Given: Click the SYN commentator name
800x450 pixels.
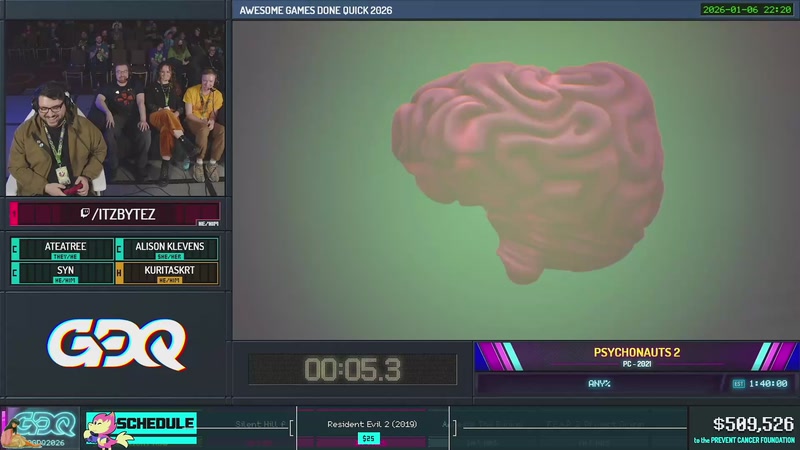Looking at the screenshot, I should 65,270.
